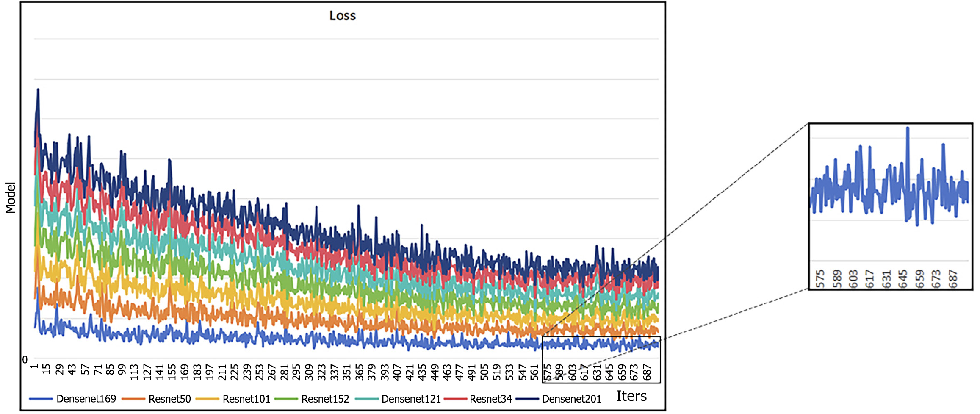Viewport: 980px width, 414px height.
Task: Select the Resnet34 legend label
Action: pyautogui.click(x=490, y=399)
